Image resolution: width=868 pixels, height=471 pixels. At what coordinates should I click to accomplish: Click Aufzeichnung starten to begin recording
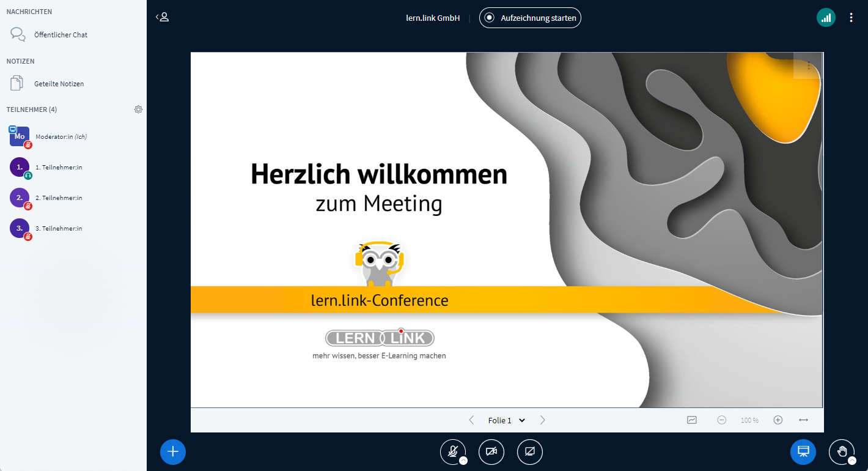[530, 18]
